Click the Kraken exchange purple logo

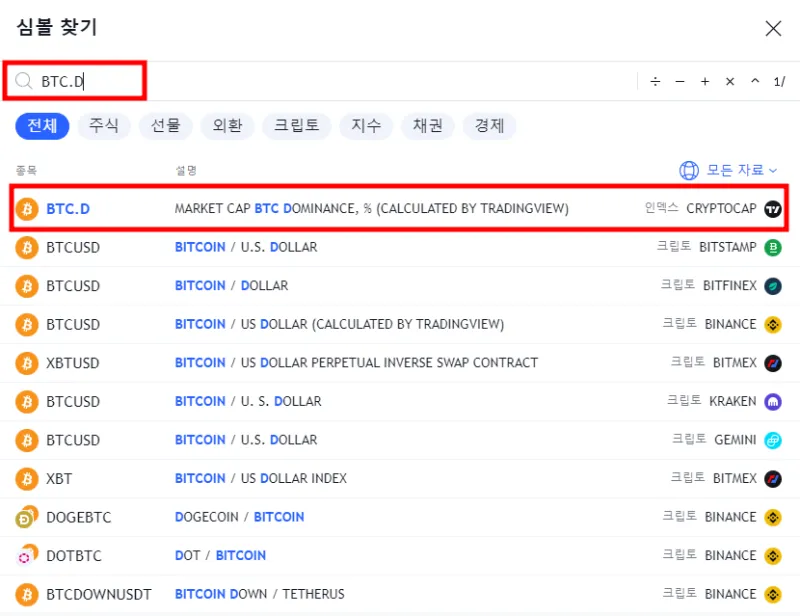click(x=772, y=401)
